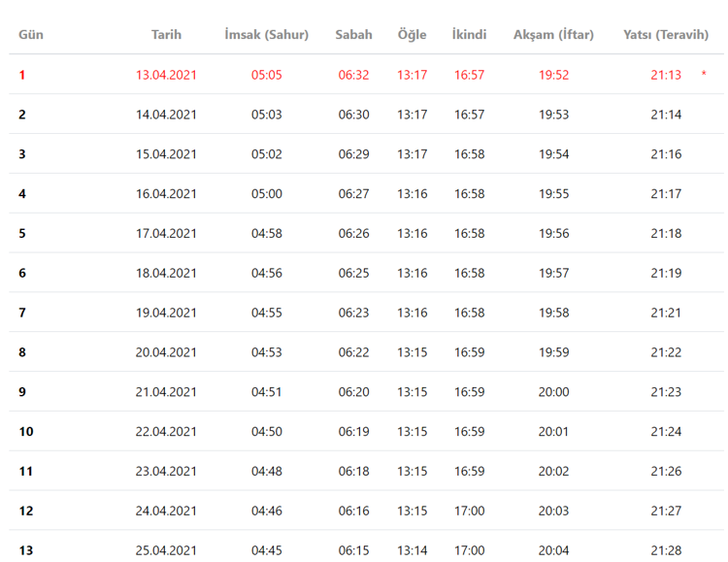Click iftar time 20:00 on day 9
The image size is (728, 562).
coord(553,392)
